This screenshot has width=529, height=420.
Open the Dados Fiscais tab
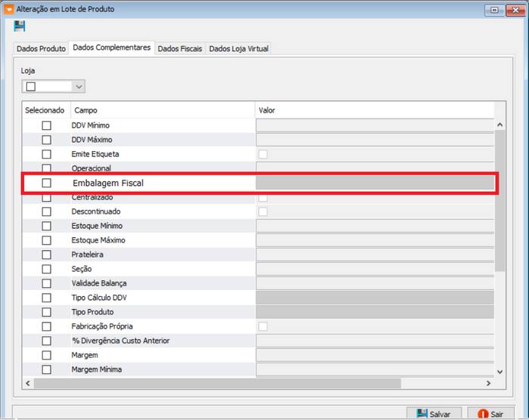tap(180, 48)
